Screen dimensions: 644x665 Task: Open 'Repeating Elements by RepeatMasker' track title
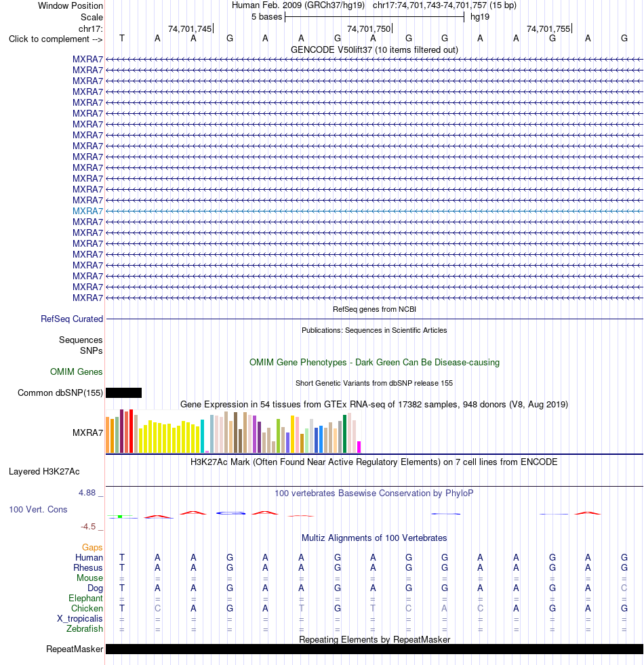click(x=374, y=639)
